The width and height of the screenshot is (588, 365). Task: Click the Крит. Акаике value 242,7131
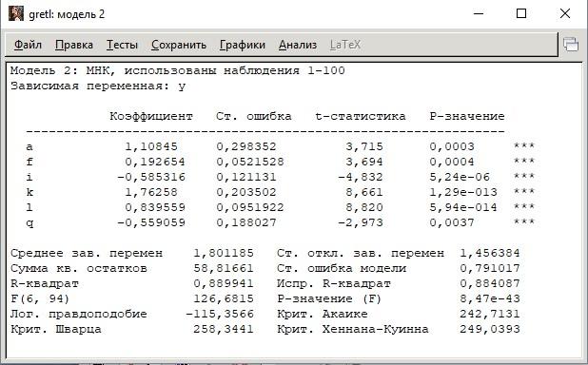tap(490, 314)
